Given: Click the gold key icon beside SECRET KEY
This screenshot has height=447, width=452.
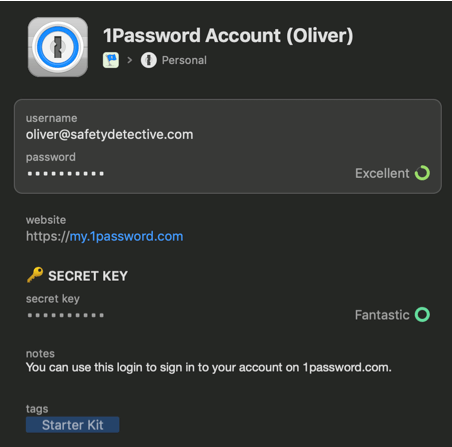Looking at the screenshot, I should pos(35,275).
